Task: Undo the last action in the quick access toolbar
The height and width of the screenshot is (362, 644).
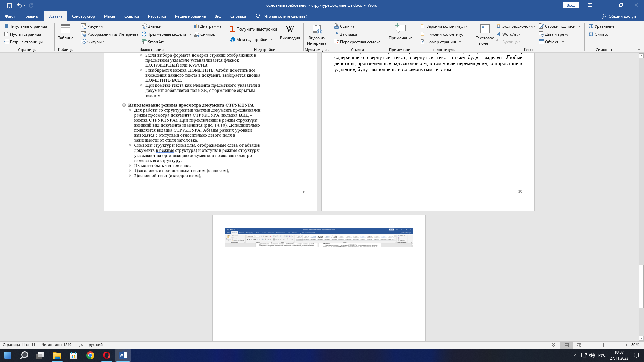Action: (x=19, y=5)
